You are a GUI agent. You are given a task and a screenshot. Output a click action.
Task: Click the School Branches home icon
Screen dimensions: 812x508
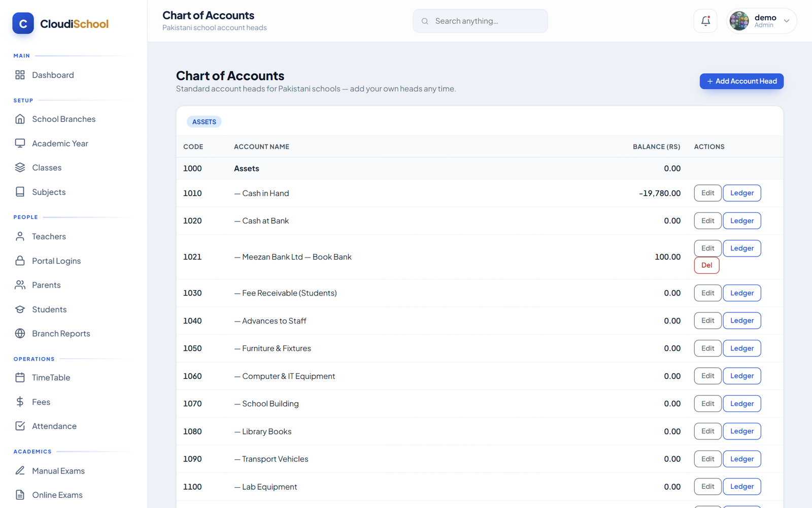20,119
